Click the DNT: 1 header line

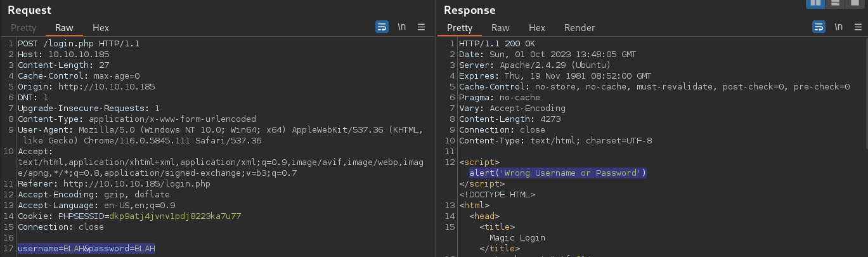33,97
